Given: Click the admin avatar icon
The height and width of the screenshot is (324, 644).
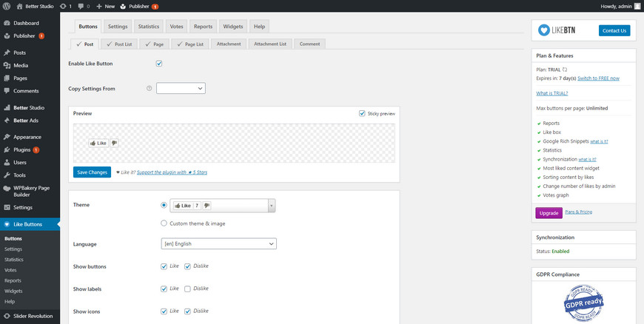Looking at the screenshot, I should pyautogui.click(x=637, y=6).
